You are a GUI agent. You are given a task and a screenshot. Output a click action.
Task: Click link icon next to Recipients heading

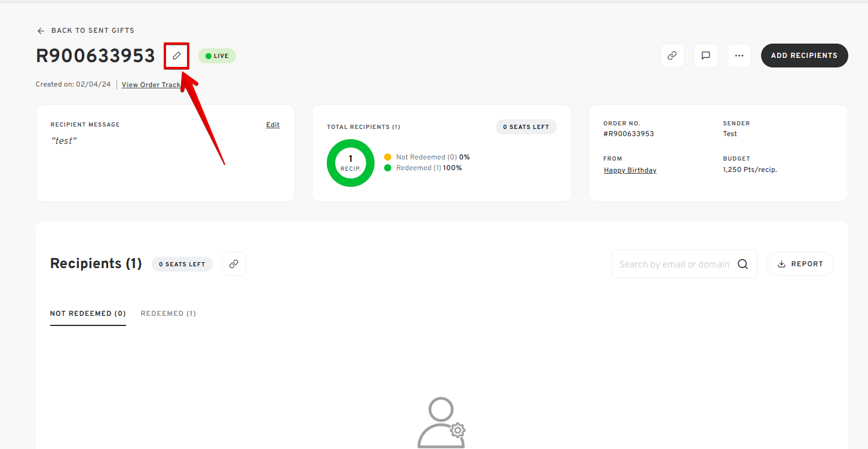coord(234,264)
